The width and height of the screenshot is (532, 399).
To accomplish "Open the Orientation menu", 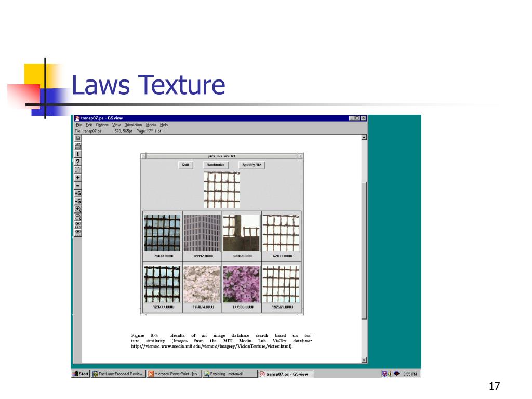I will coord(133,125).
